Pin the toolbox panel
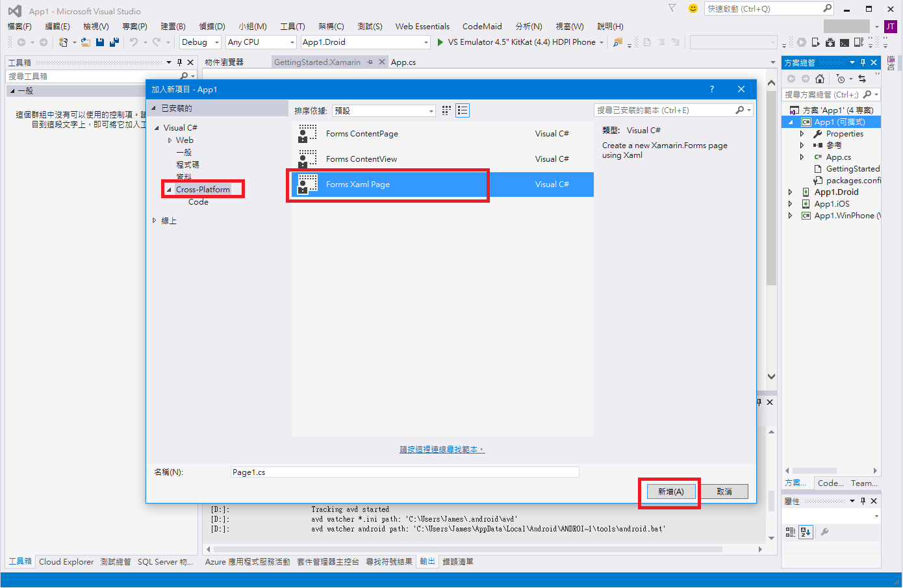The width and height of the screenshot is (903, 588). tap(179, 62)
